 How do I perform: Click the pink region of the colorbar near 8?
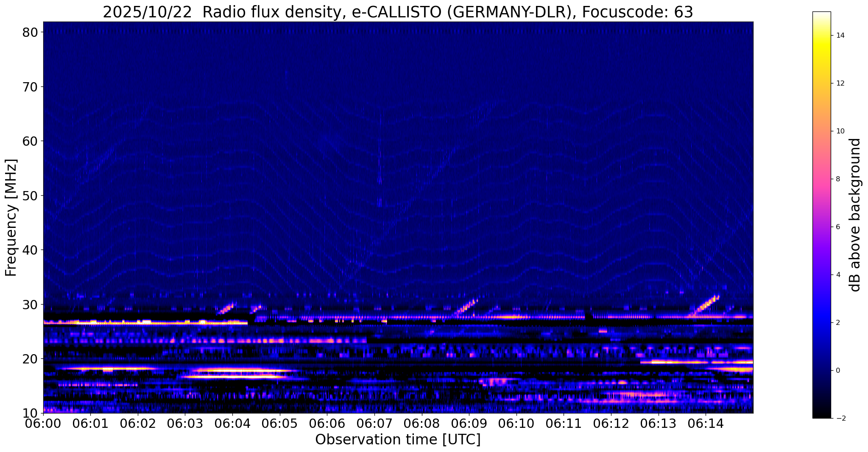click(x=821, y=179)
